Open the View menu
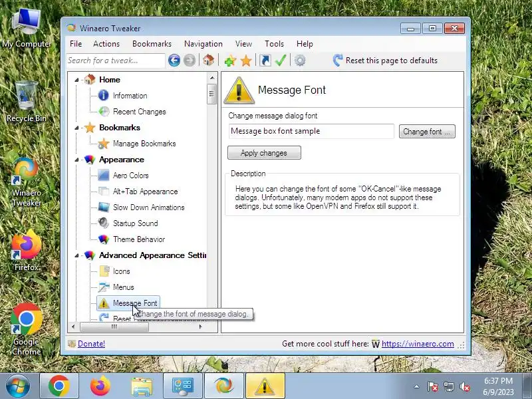 tap(243, 44)
